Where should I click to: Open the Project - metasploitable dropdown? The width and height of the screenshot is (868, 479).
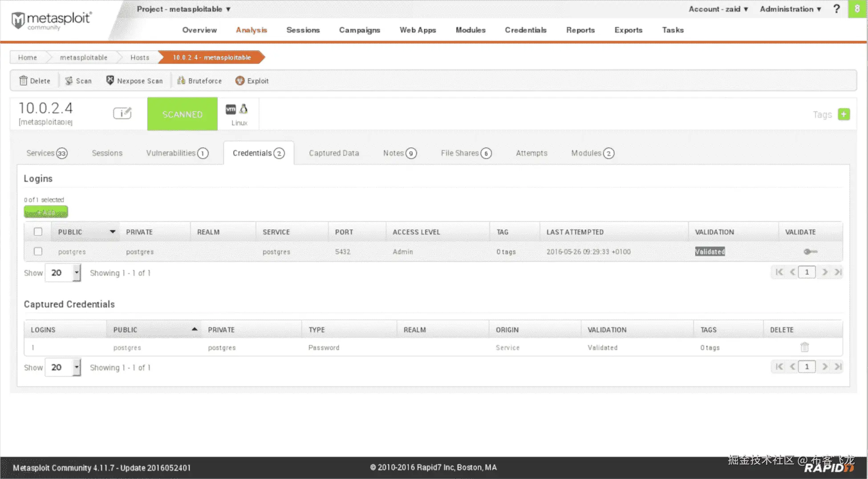(184, 9)
